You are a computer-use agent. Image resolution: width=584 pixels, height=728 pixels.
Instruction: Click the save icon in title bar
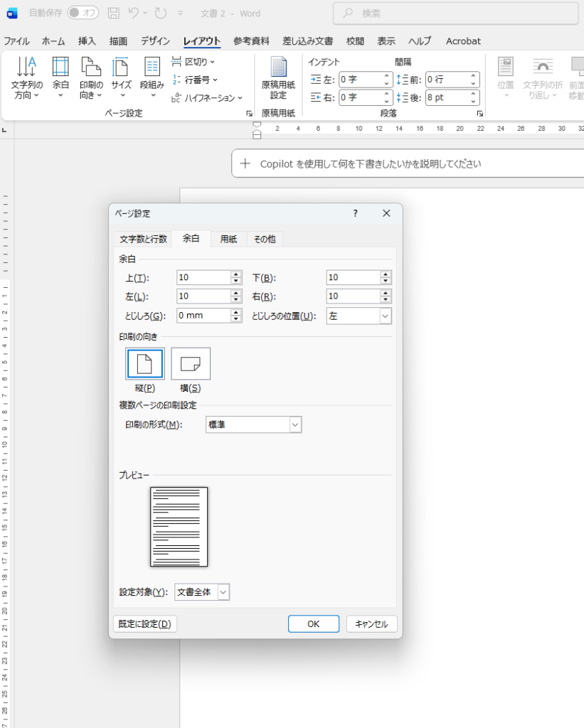pyautogui.click(x=114, y=13)
